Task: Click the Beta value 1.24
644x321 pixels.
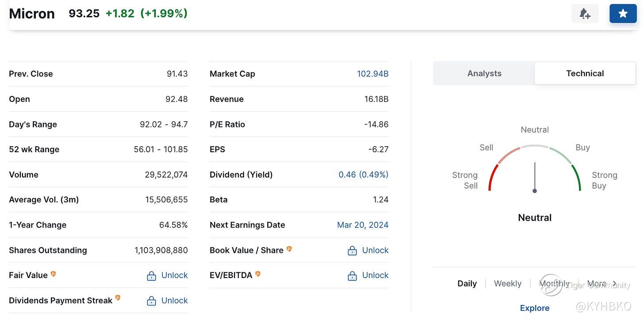Action: tap(381, 200)
